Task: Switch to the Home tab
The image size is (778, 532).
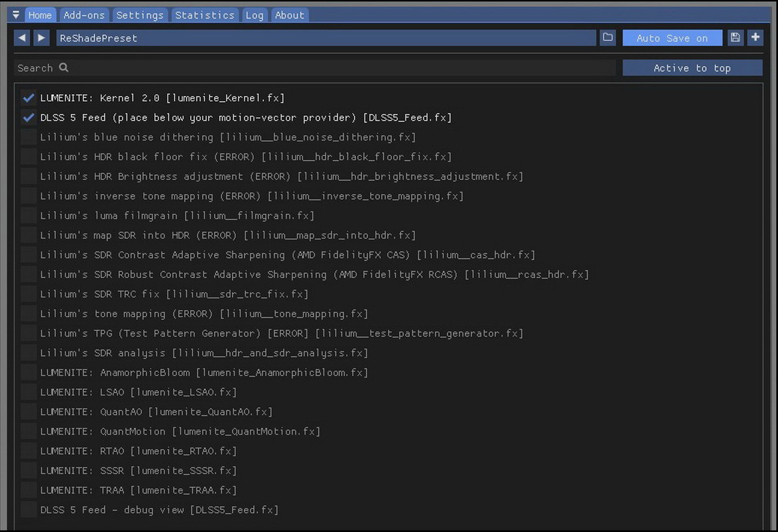Action: pyautogui.click(x=40, y=15)
